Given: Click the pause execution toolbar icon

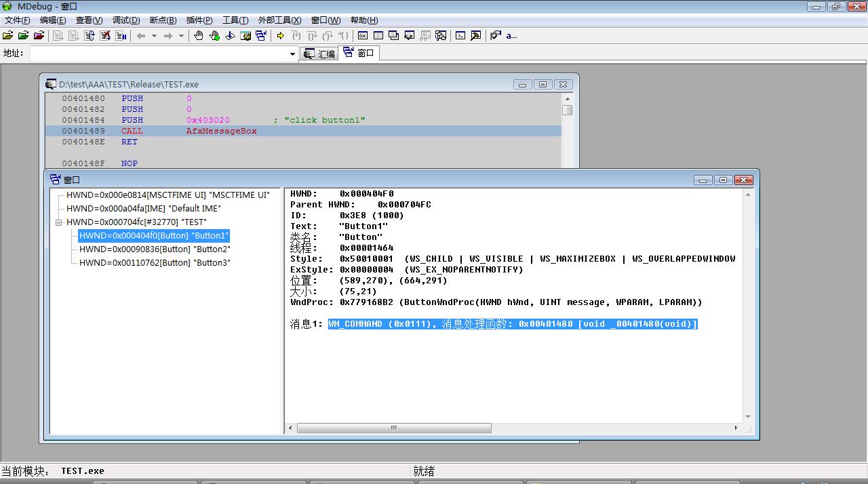Looking at the screenshot, I should 121,36.
